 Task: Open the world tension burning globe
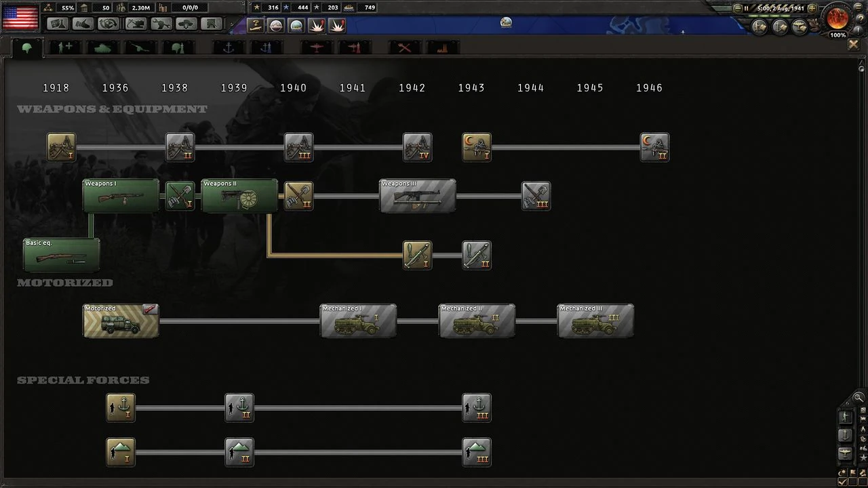point(838,18)
